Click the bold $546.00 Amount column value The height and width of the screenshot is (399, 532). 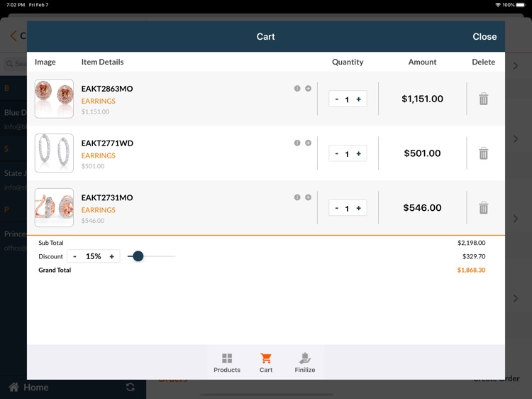coord(423,207)
